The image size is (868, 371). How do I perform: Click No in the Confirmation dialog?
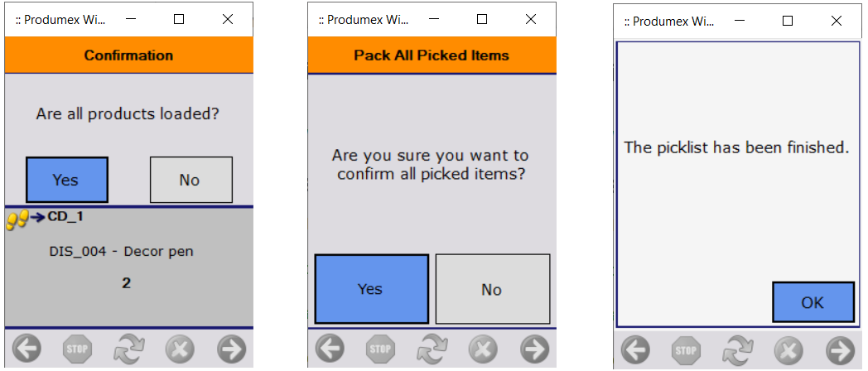pos(190,180)
